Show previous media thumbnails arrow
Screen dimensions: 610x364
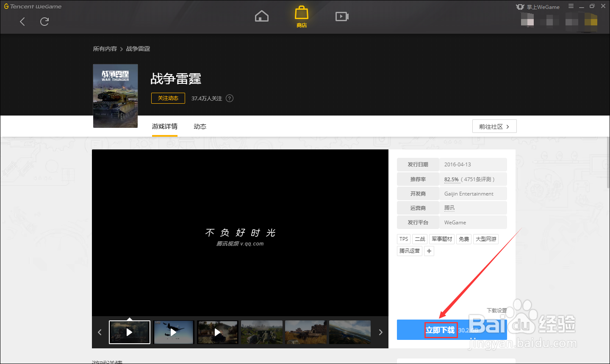[100, 332]
